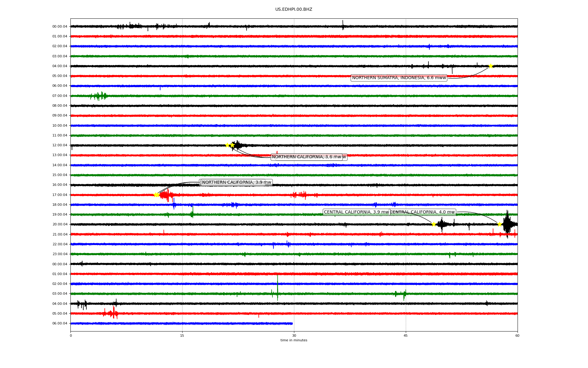Click the NORTHERN SUMATRA, INDONESIA 6.6 mww label
The image size is (588, 368).
399,78
